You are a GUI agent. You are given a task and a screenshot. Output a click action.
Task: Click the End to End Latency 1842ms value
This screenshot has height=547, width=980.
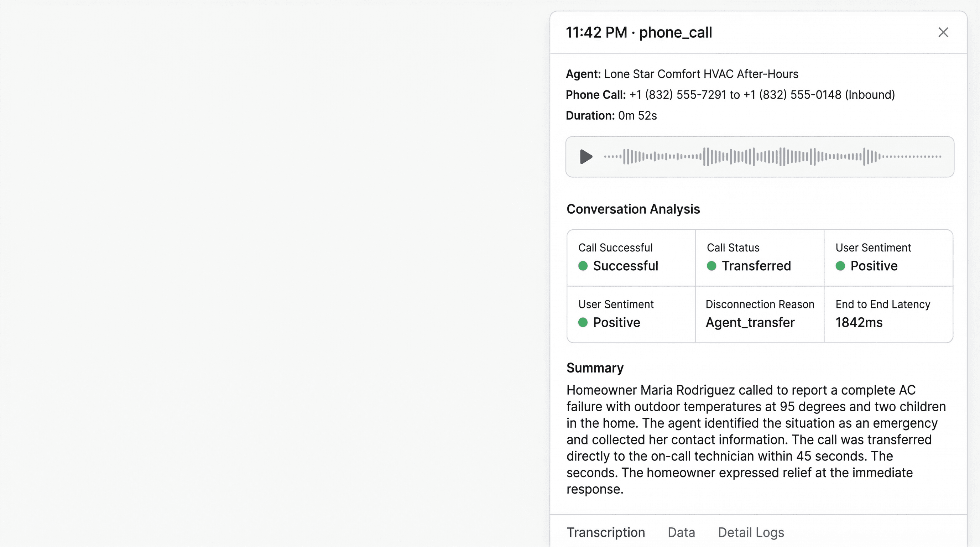tap(859, 323)
